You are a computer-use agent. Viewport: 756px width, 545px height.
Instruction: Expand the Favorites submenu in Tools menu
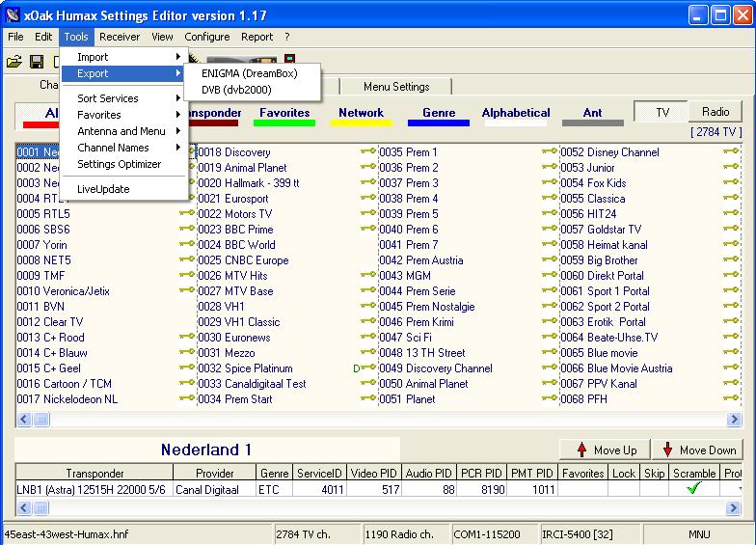coord(123,115)
